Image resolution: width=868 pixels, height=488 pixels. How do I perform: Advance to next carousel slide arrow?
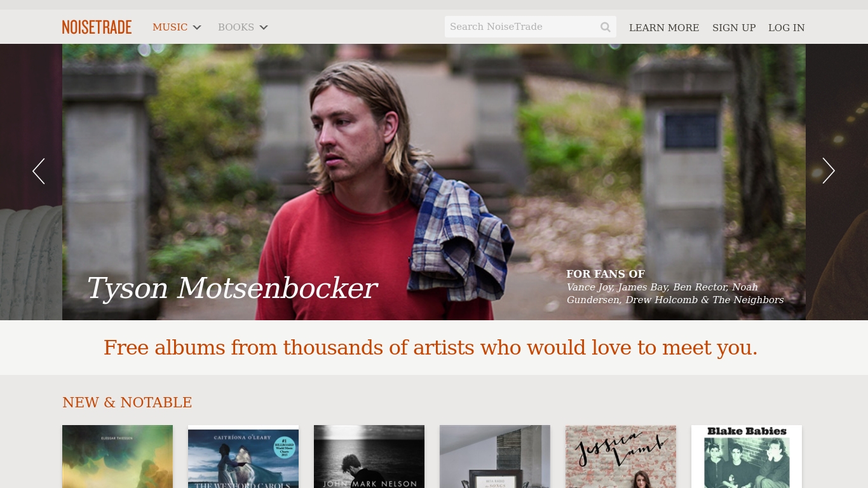coord(829,171)
